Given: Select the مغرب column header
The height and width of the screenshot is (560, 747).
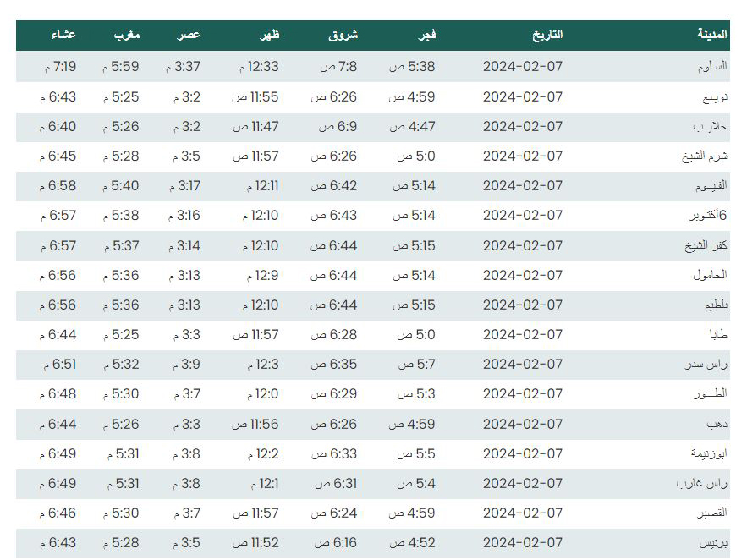Looking at the screenshot, I should pos(127,35).
